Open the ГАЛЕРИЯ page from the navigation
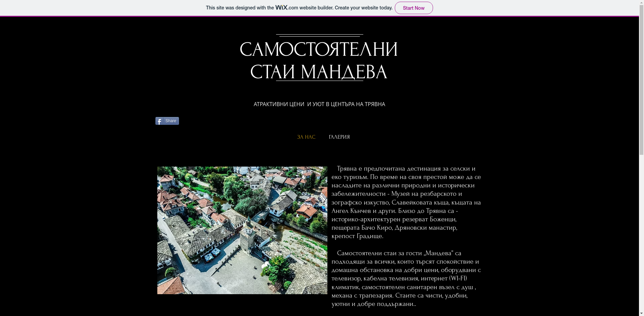Image resolution: width=644 pixels, height=316 pixels. point(339,137)
